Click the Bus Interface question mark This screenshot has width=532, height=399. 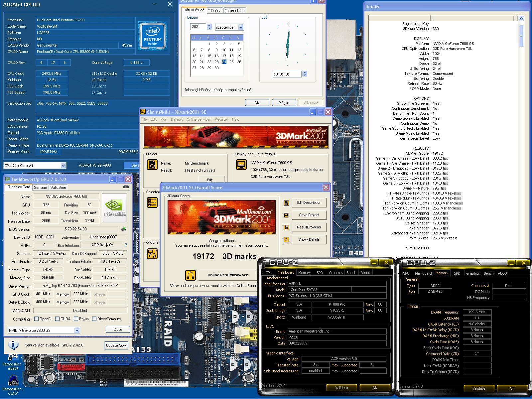click(126, 245)
